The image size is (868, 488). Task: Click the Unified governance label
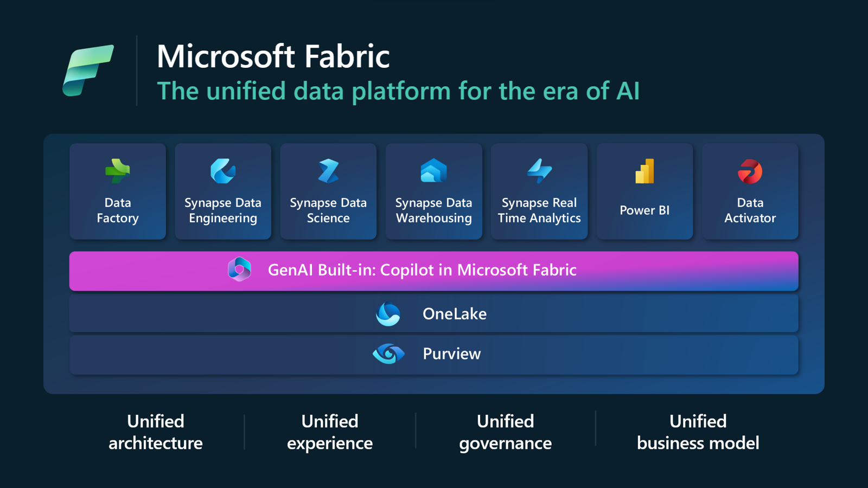(x=506, y=432)
